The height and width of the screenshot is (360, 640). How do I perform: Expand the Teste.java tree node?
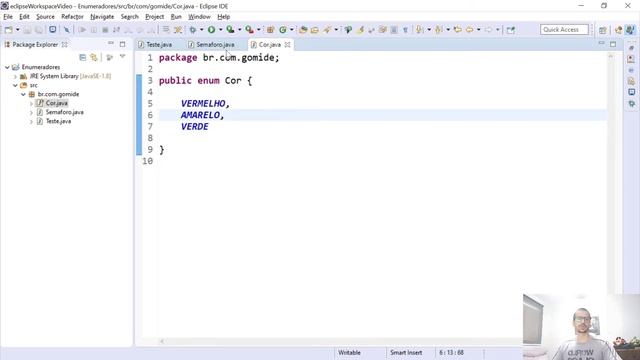[31, 121]
